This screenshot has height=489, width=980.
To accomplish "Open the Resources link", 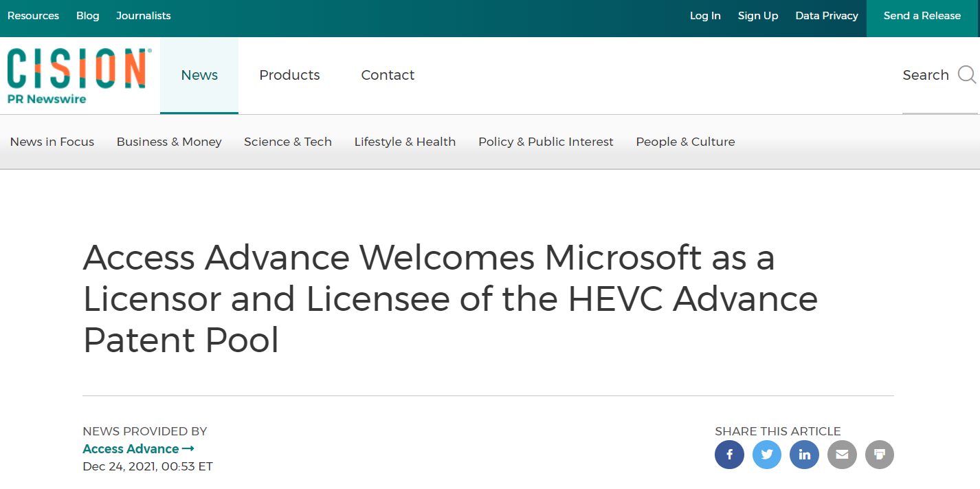I will point(33,16).
